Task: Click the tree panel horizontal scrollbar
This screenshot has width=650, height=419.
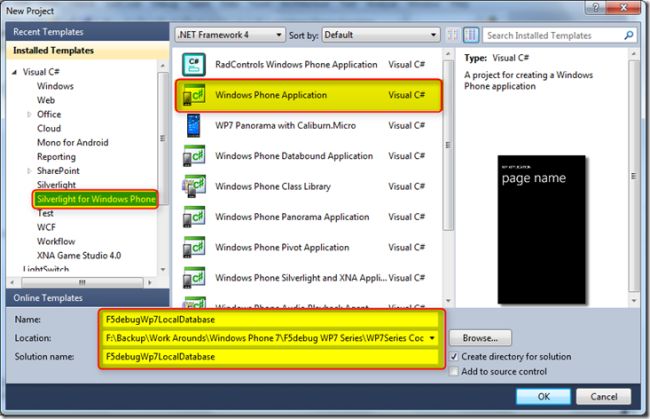Action: click(82, 283)
